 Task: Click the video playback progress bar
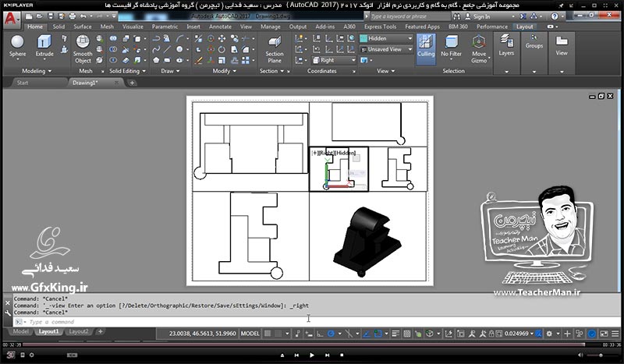click(303, 345)
